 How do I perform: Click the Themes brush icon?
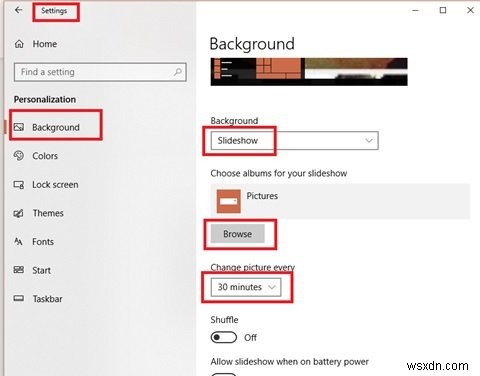(19, 213)
